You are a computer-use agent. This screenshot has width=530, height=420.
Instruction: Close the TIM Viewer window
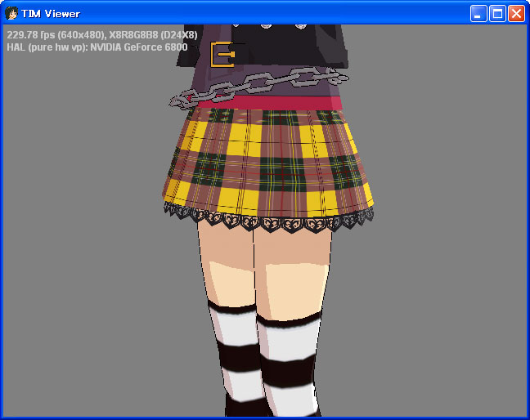tap(516, 14)
